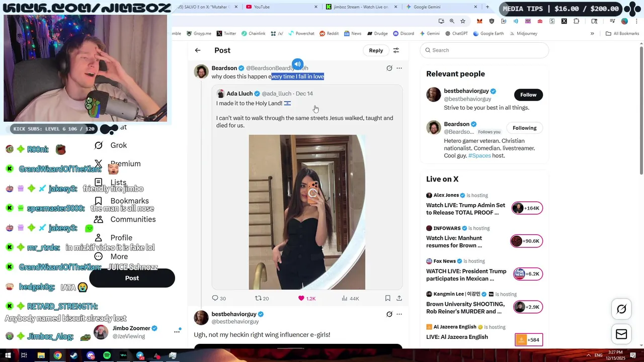Follow bestbehaviorguy in Relevant people

click(528, 95)
